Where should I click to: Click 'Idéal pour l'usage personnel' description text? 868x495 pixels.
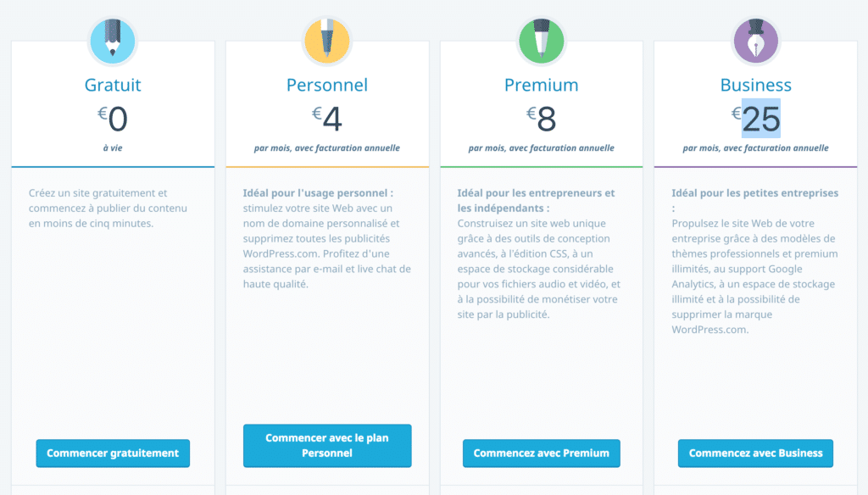[x=318, y=192]
